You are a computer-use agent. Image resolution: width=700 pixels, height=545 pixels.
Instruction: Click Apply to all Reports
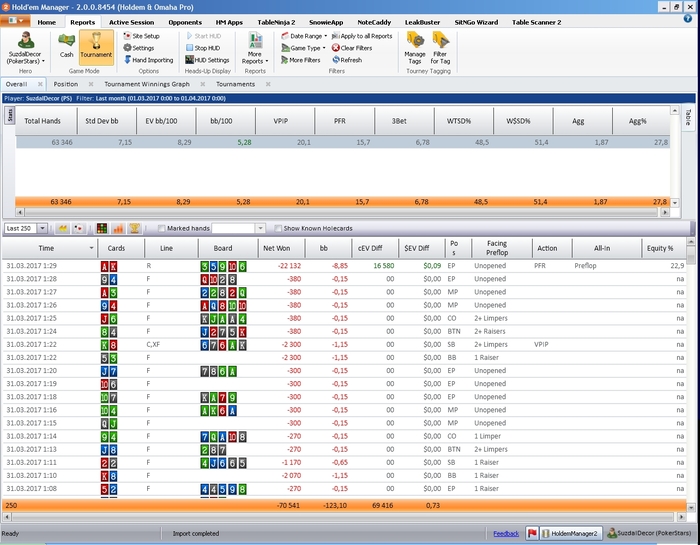click(x=362, y=36)
